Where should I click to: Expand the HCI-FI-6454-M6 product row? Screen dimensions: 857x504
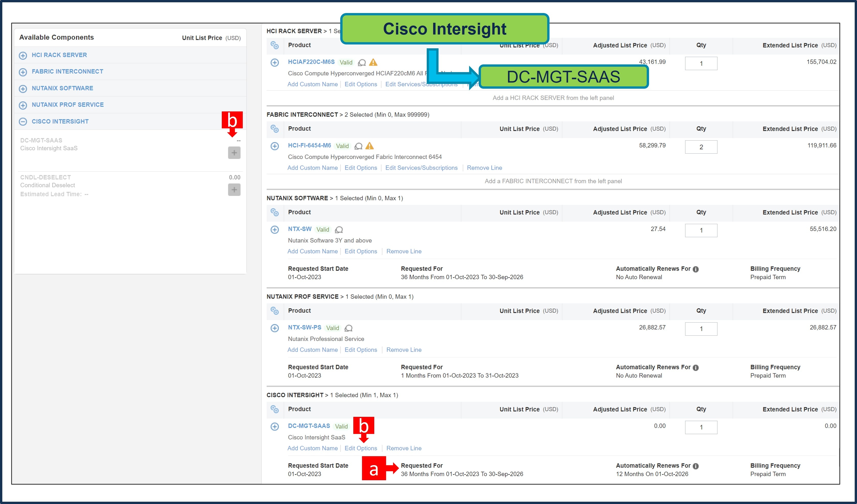(274, 146)
